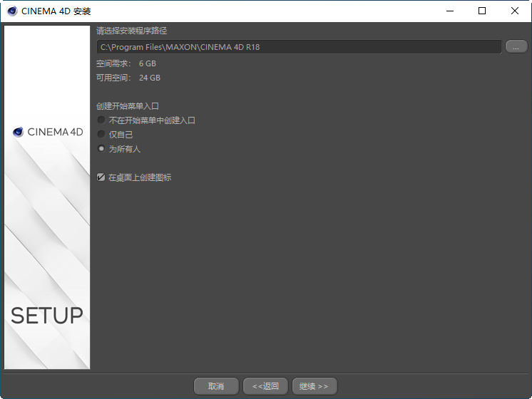Click the CINEMA 4D logo in left banner

(x=48, y=133)
